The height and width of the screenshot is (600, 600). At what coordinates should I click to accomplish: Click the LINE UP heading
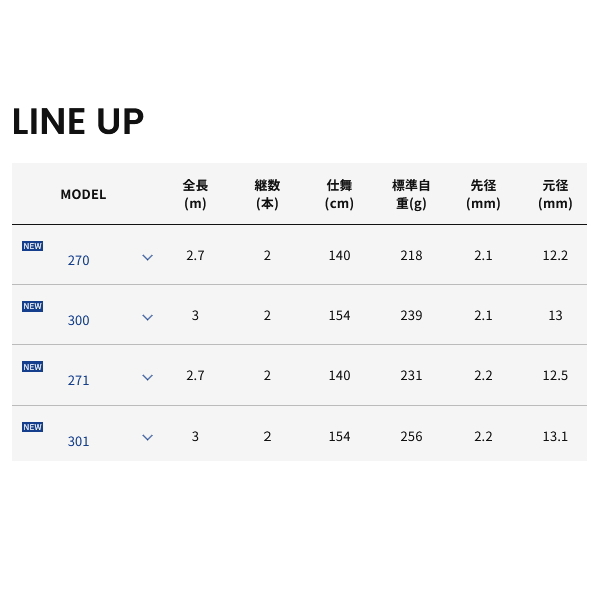pyautogui.click(x=78, y=121)
